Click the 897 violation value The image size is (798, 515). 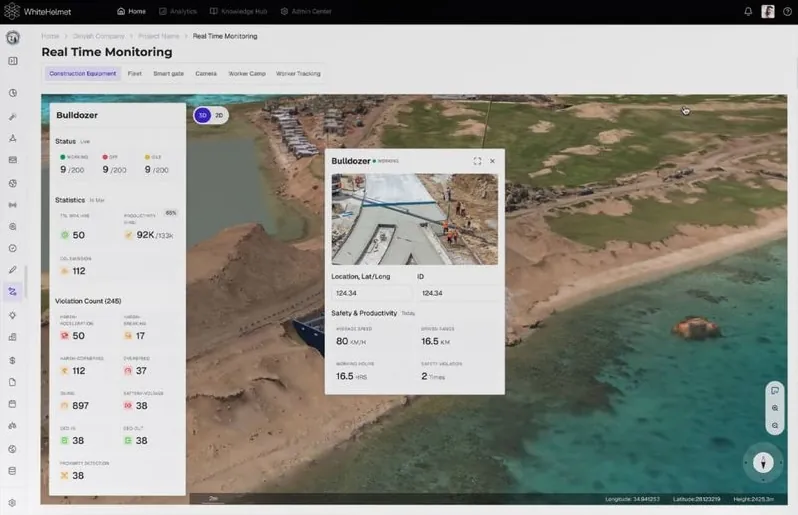80,406
